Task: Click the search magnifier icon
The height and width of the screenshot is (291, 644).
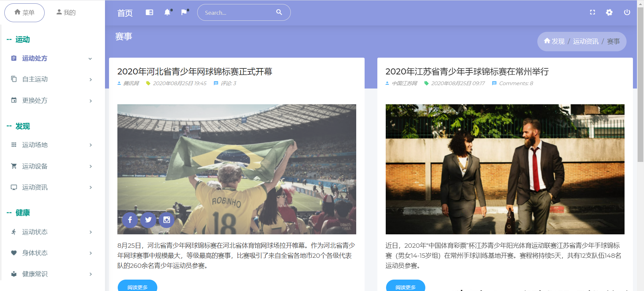Action: 279,12
